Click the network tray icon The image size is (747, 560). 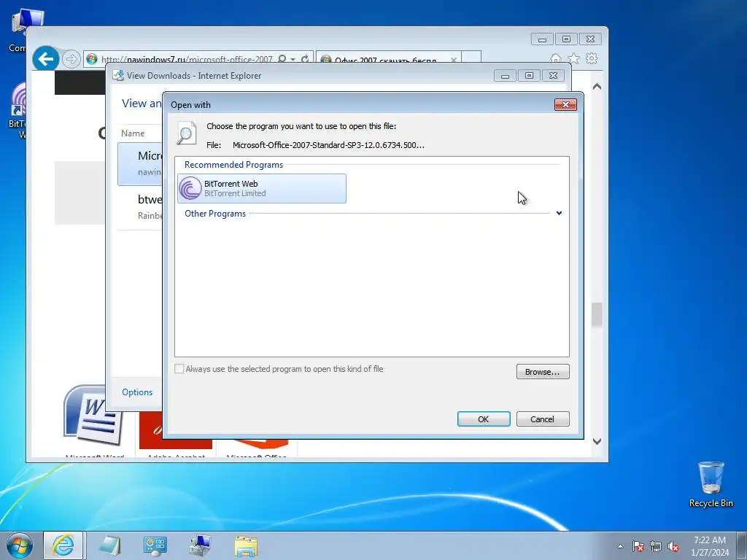coord(656,546)
